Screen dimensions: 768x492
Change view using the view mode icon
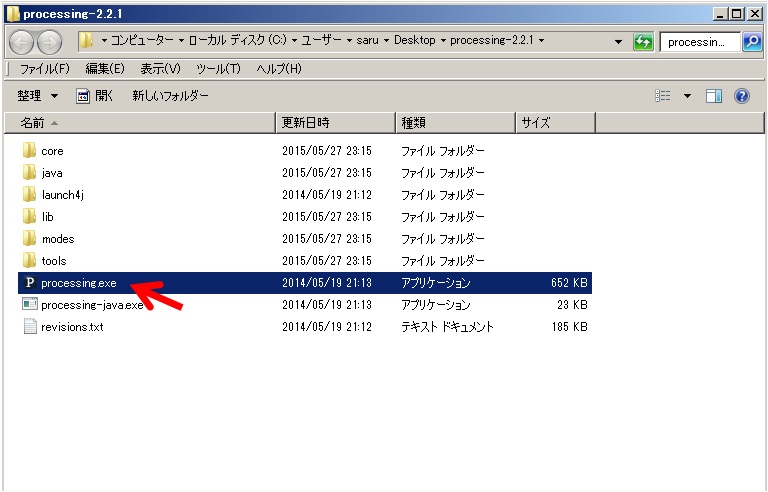click(663, 96)
